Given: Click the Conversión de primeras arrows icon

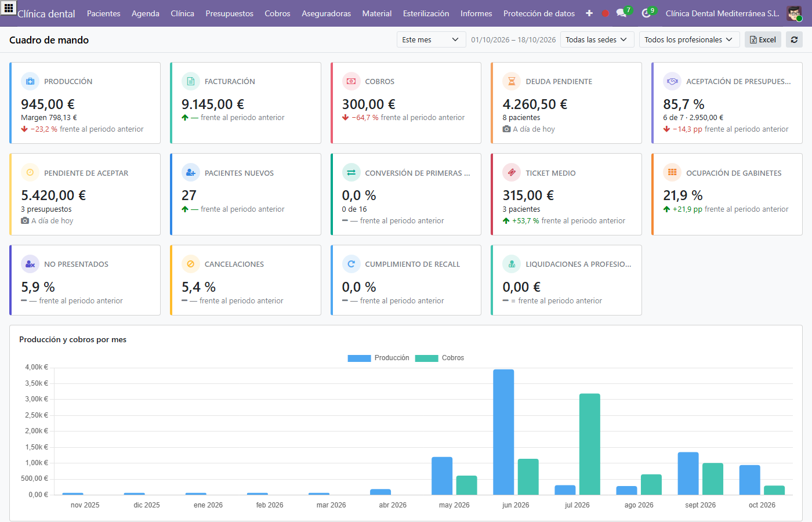Looking at the screenshot, I should [x=351, y=172].
